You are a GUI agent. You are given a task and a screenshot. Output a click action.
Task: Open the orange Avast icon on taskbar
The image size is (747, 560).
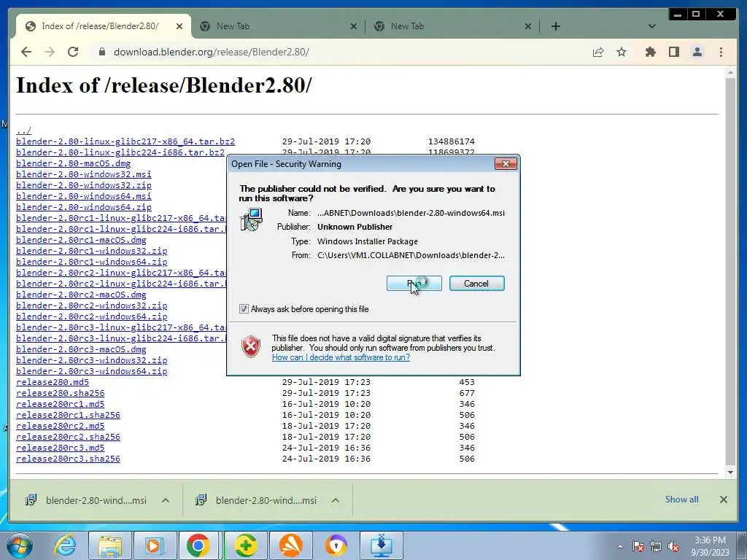coord(290,545)
